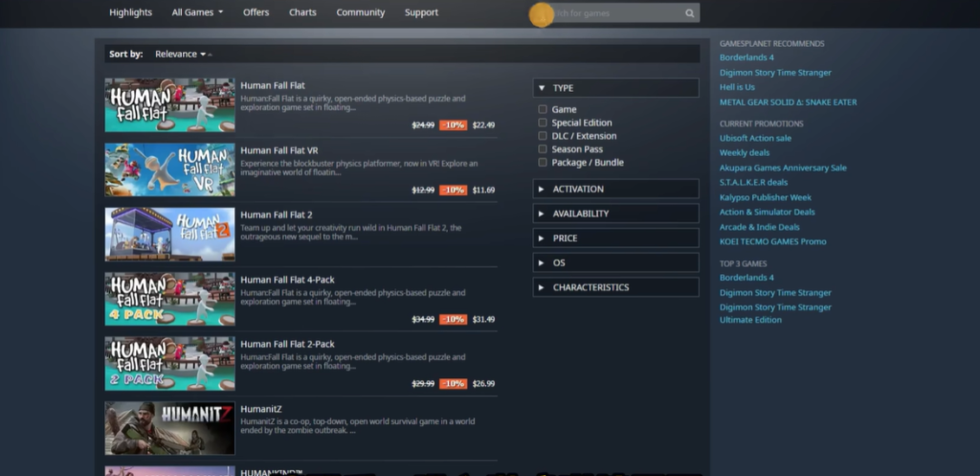Open the Community menu item
Screen dimensions: 980x476
[x=360, y=12]
